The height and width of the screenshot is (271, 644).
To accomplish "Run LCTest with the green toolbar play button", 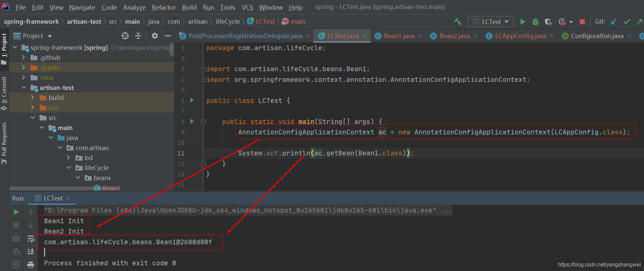I will point(523,22).
